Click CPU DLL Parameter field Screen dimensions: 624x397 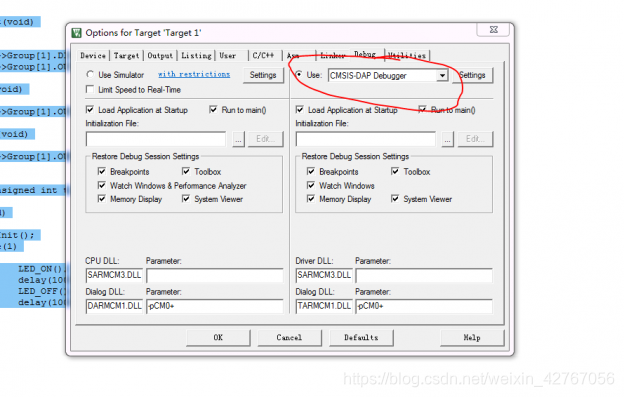coord(214,275)
